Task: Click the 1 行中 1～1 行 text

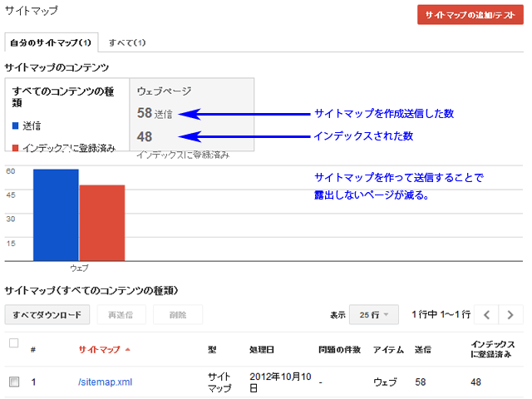Action: coord(441,314)
